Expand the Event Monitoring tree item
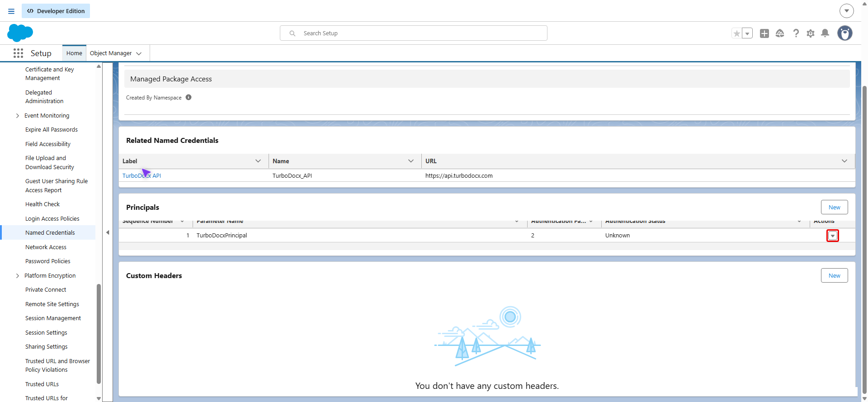 click(17, 116)
